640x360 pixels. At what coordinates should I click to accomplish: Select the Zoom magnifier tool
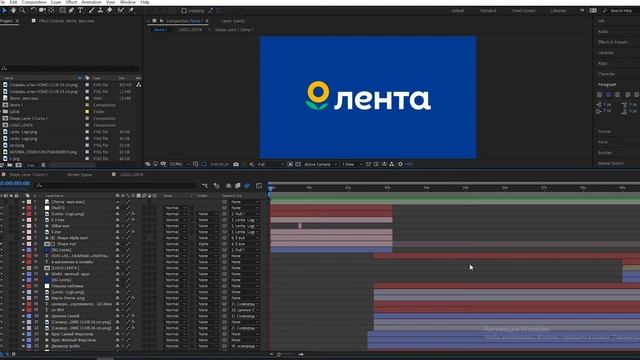coord(22,11)
